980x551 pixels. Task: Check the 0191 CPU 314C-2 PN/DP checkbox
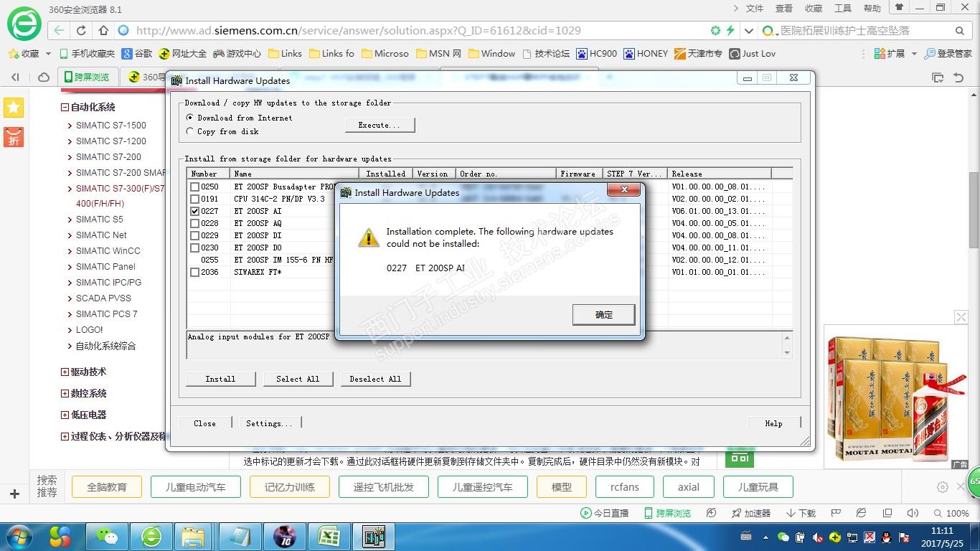194,199
